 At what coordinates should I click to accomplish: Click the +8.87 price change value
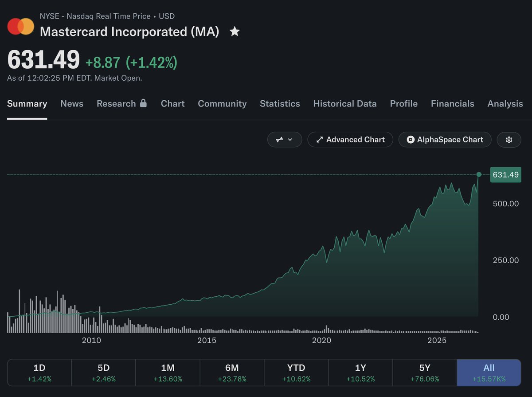tap(103, 63)
